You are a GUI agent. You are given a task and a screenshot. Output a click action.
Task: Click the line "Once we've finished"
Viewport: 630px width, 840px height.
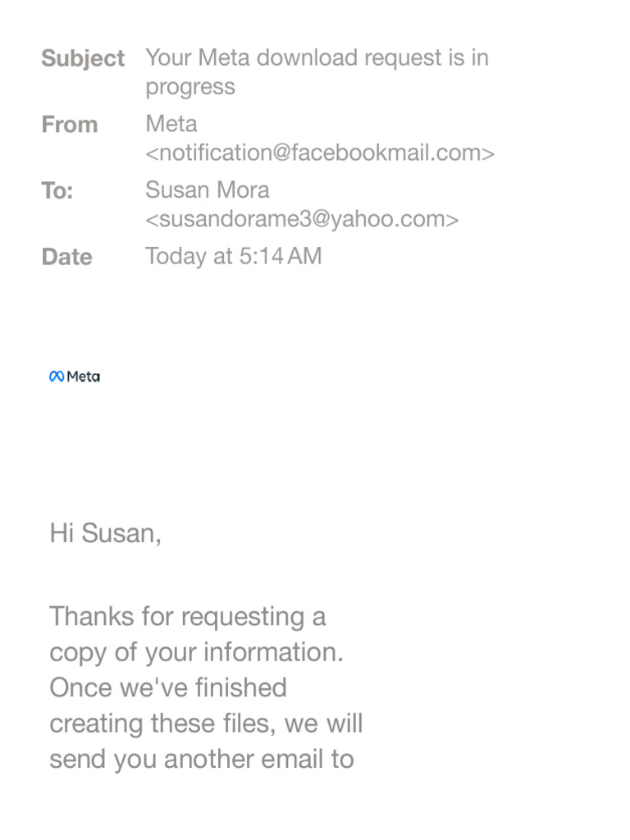pyautogui.click(x=168, y=688)
